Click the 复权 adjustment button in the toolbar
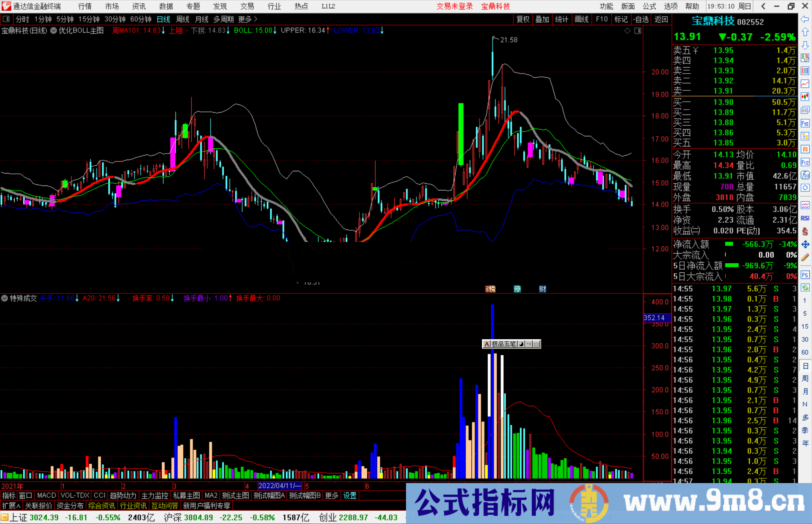Screen dimensions: 812x524 523,19
